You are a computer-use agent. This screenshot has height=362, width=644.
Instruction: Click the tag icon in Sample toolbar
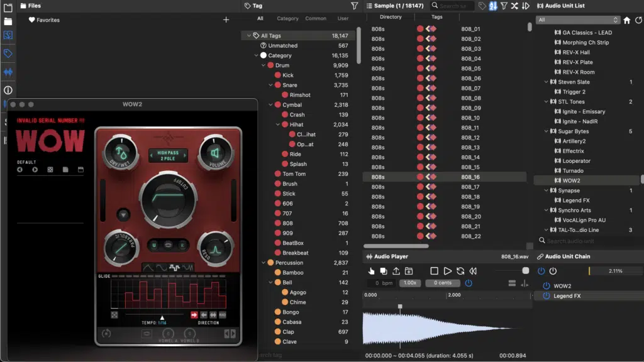(482, 6)
